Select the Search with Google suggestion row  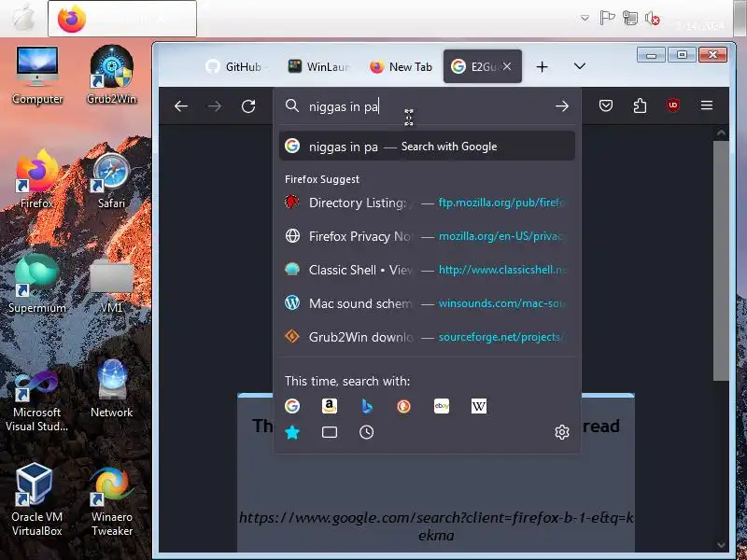click(427, 147)
